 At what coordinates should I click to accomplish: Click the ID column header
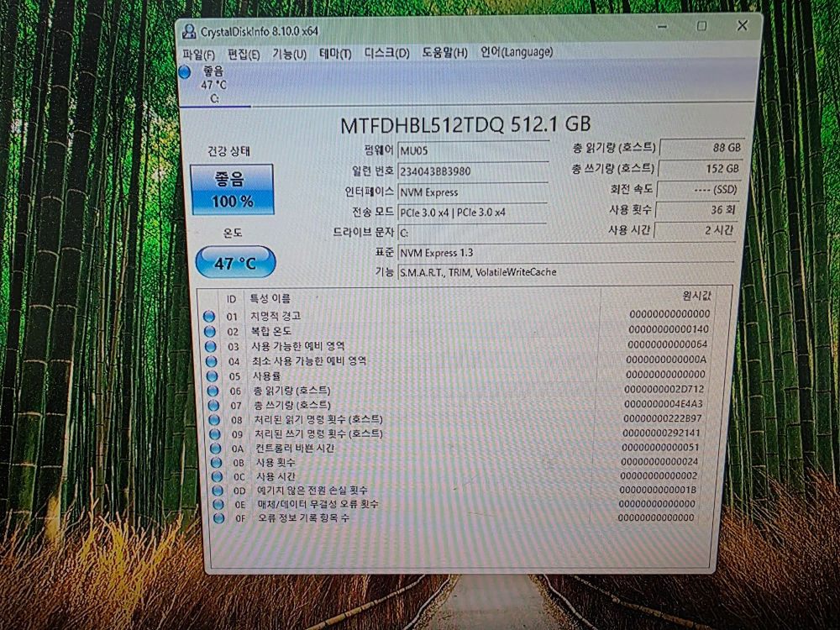(232, 299)
